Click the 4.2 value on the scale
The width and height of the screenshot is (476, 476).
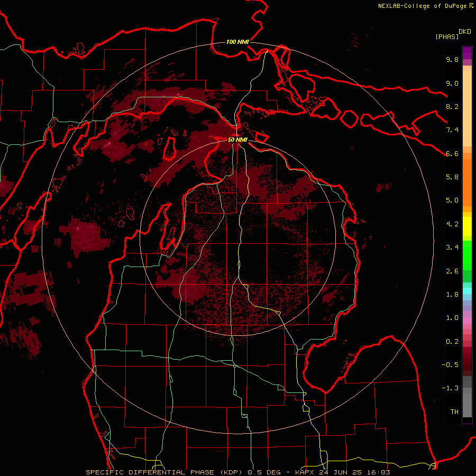point(452,224)
